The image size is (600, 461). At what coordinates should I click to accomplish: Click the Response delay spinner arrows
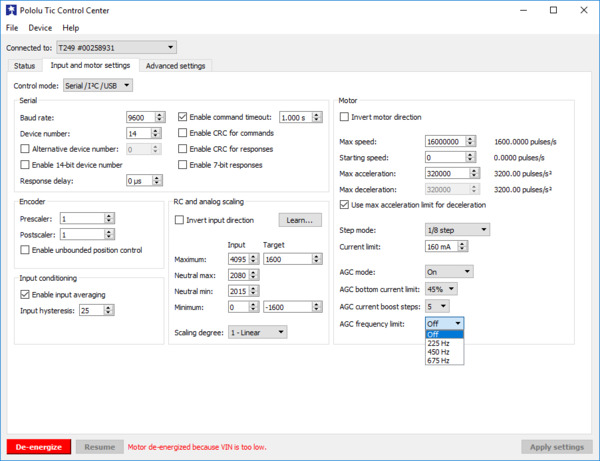(x=157, y=181)
